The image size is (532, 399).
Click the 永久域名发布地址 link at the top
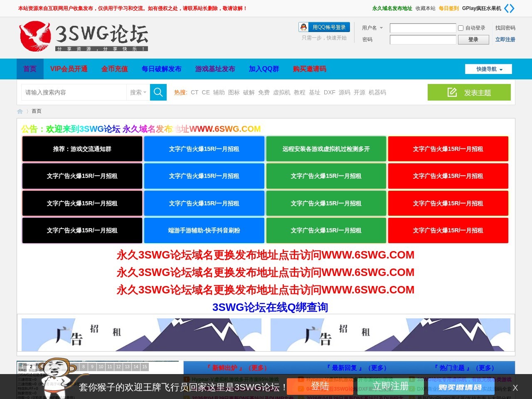(392, 8)
